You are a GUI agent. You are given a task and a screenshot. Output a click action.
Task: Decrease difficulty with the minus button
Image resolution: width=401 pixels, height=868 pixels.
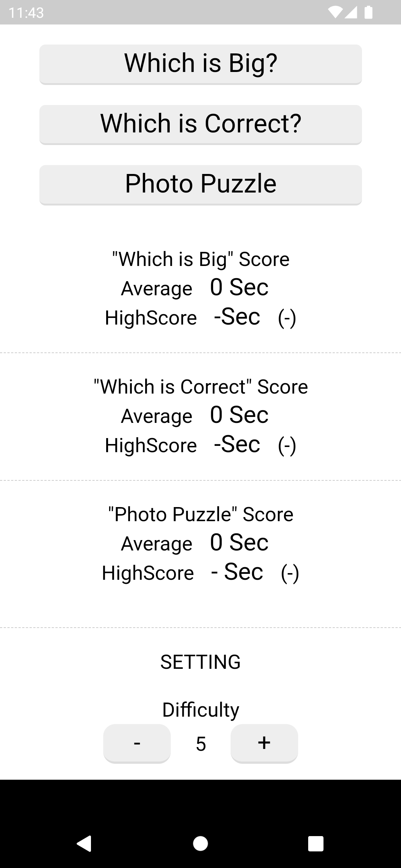[137, 743]
